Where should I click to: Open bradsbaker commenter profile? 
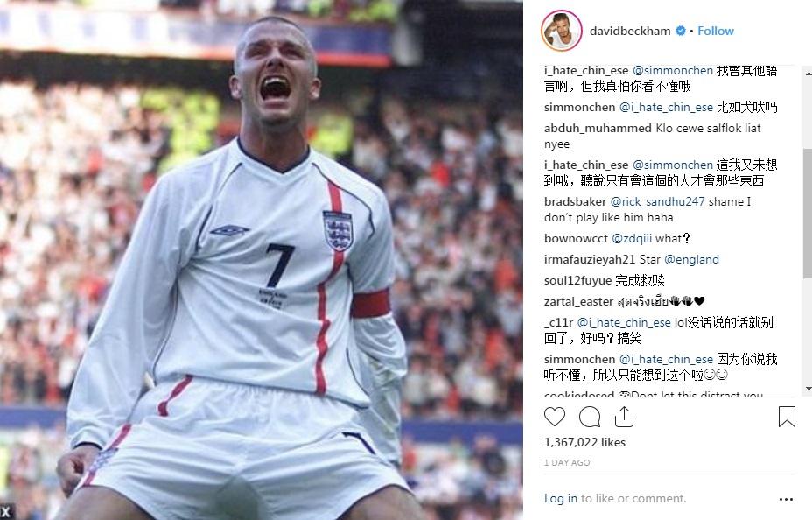click(575, 202)
